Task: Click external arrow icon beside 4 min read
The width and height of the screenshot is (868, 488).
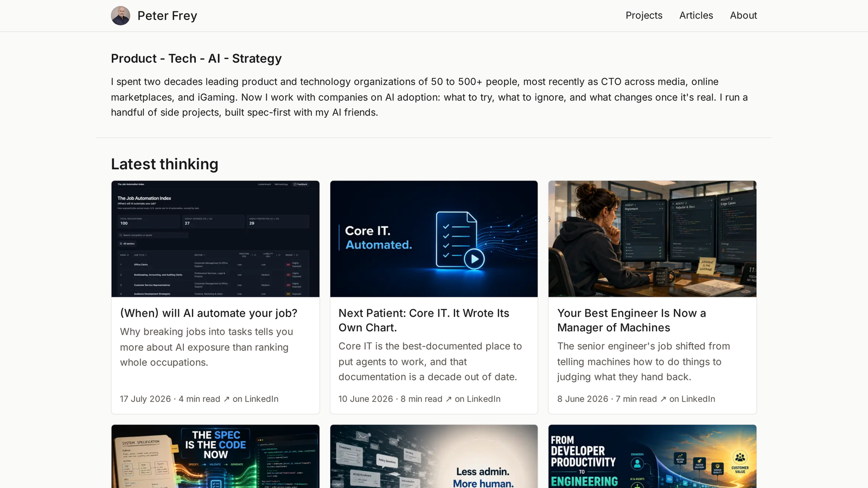Action: pos(226,399)
